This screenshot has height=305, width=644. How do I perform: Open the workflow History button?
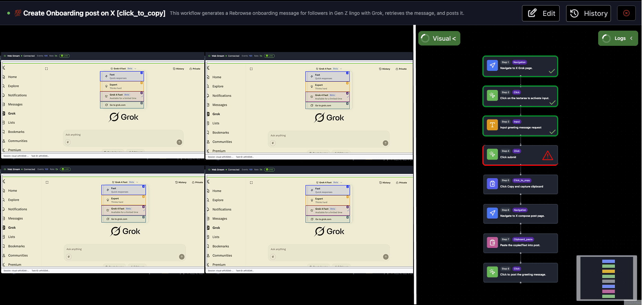tap(588, 13)
